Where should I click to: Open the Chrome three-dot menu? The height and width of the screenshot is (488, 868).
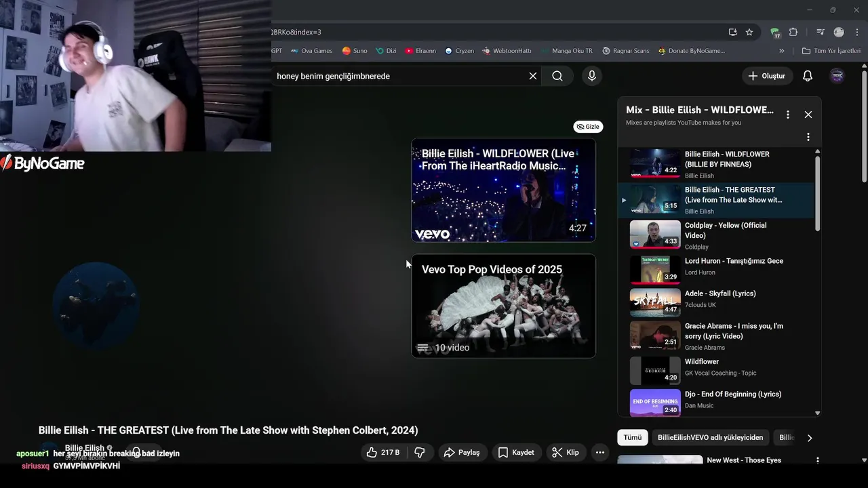[x=857, y=32]
